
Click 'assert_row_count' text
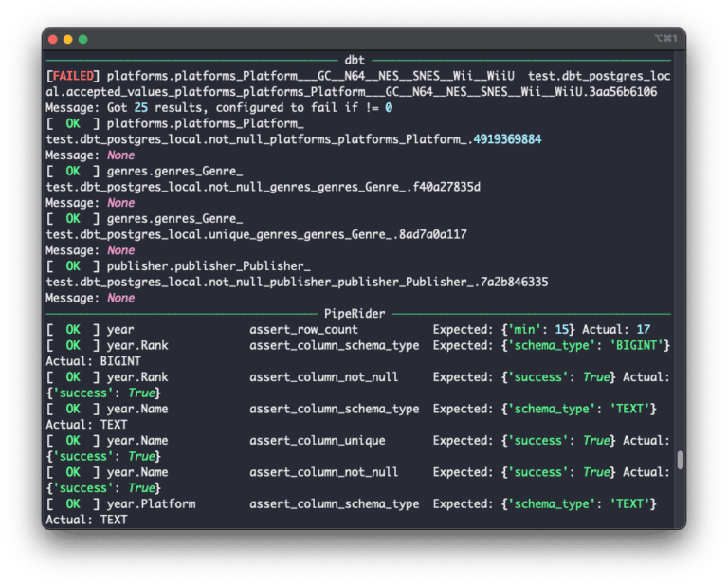[303, 330]
